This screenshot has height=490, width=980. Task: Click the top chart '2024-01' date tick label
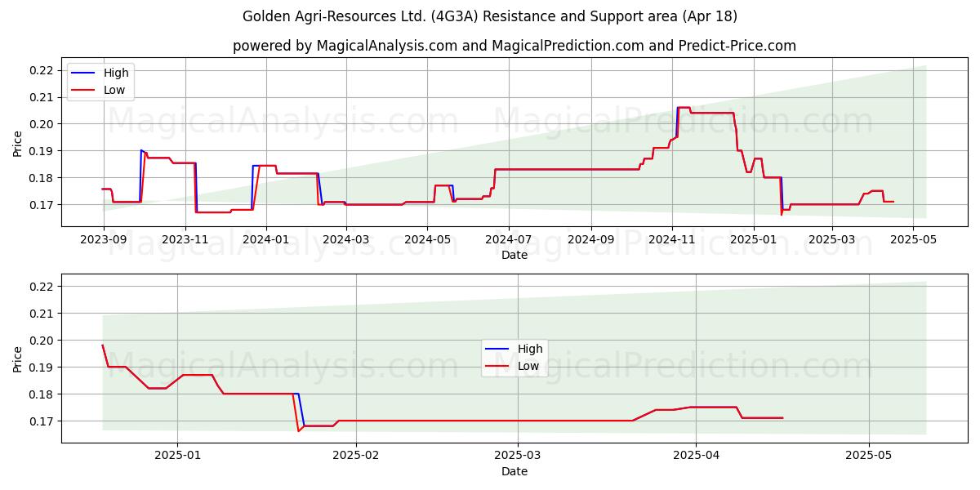click(x=266, y=240)
